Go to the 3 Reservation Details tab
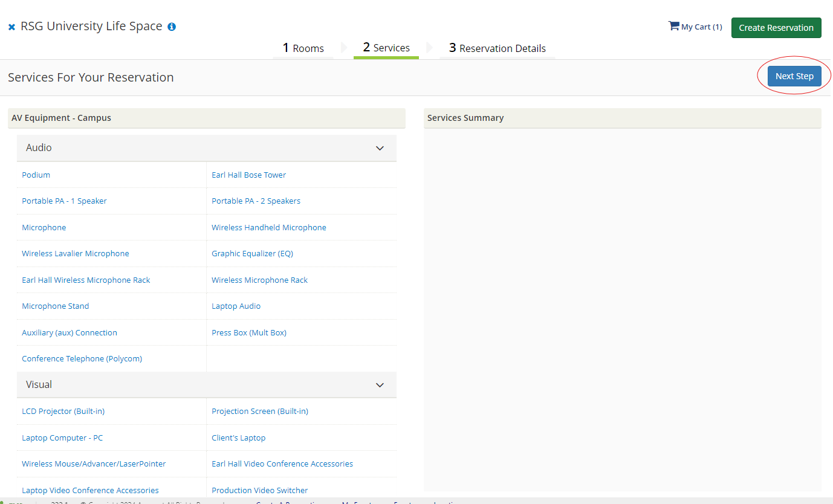 (498, 48)
